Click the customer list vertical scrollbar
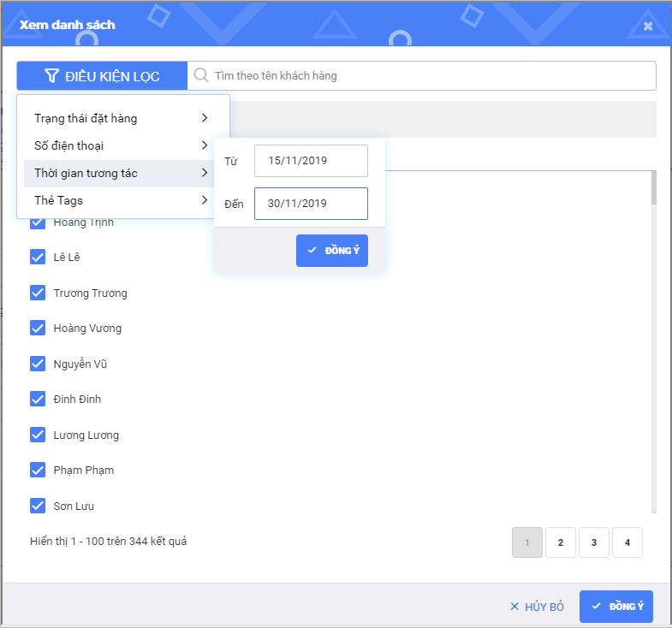This screenshot has height=628, width=672. (x=653, y=342)
